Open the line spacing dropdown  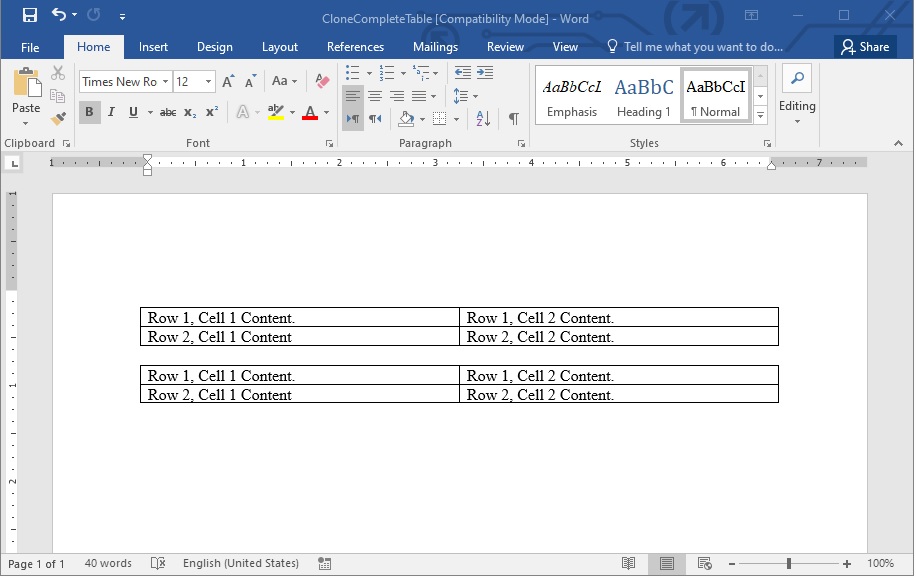pos(461,96)
